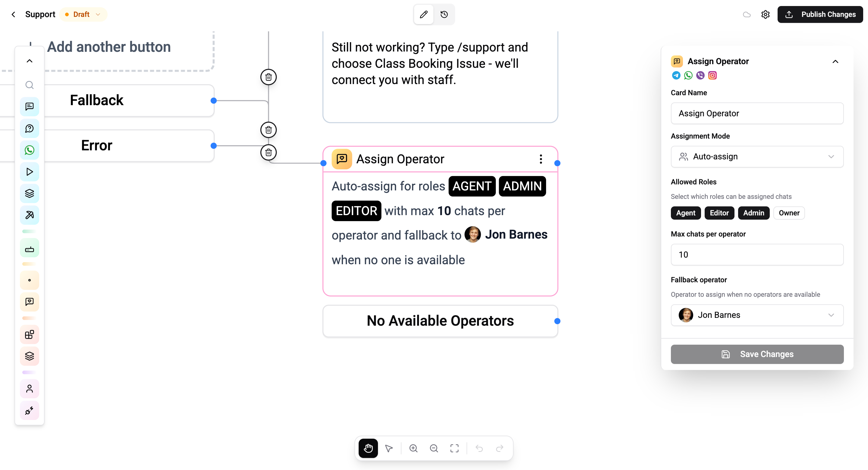
Task: Open the search tool in the card sidebar
Action: [29, 85]
